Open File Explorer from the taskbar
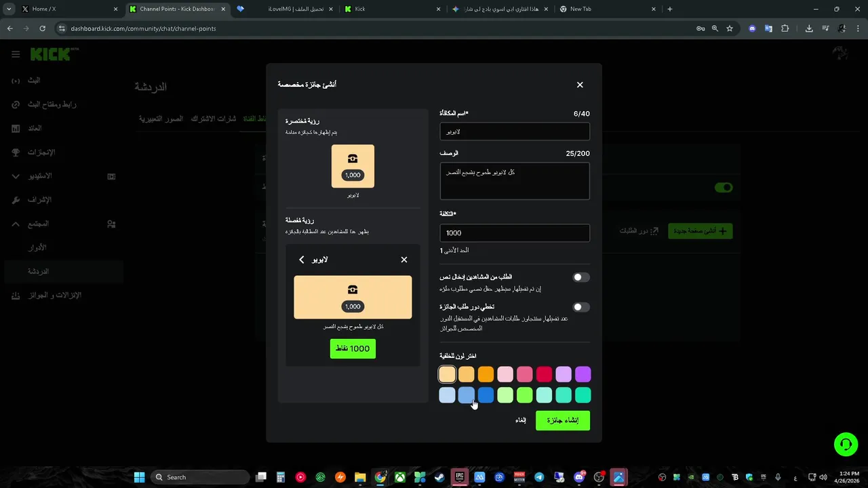 [x=360, y=477]
